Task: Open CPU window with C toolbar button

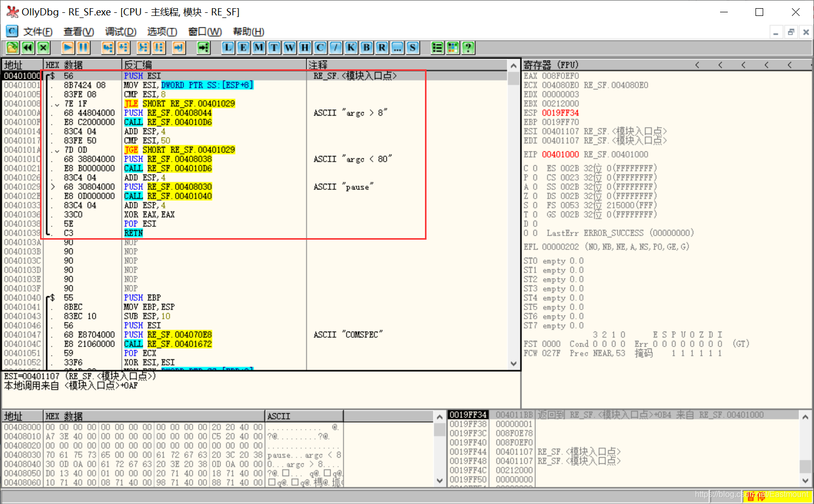Action: tap(320, 48)
